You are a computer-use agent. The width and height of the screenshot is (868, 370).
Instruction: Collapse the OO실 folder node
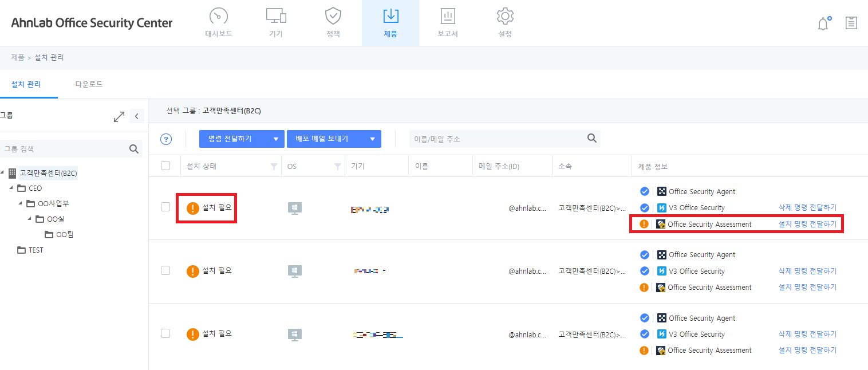[29, 219]
